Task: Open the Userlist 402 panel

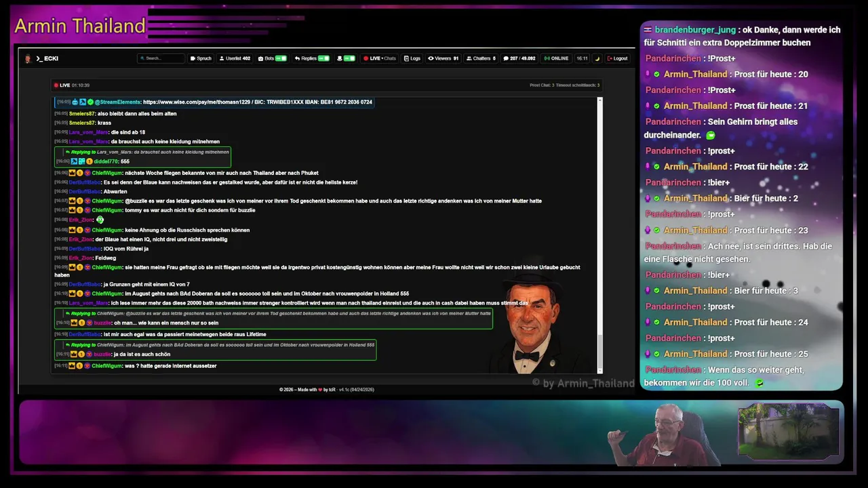Action: pyautogui.click(x=235, y=58)
